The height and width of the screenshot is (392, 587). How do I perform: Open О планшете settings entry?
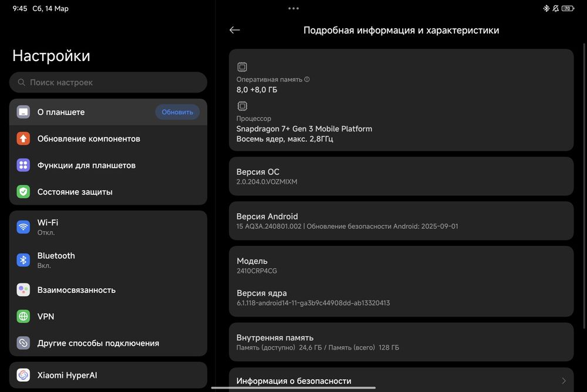pyautogui.click(x=108, y=112)
